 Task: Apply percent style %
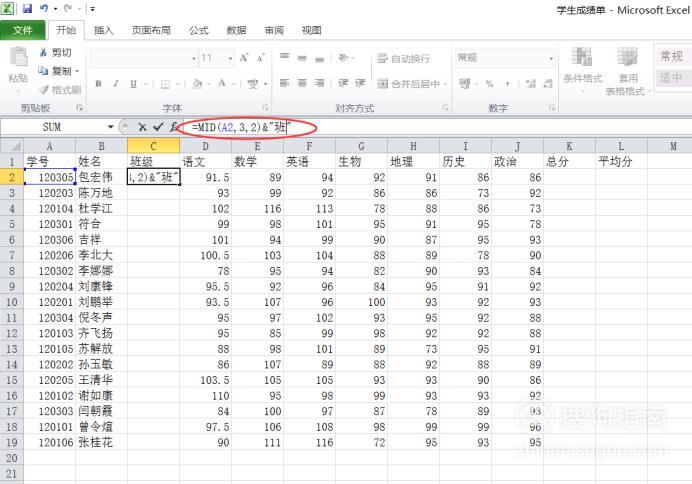pos(489,83)
